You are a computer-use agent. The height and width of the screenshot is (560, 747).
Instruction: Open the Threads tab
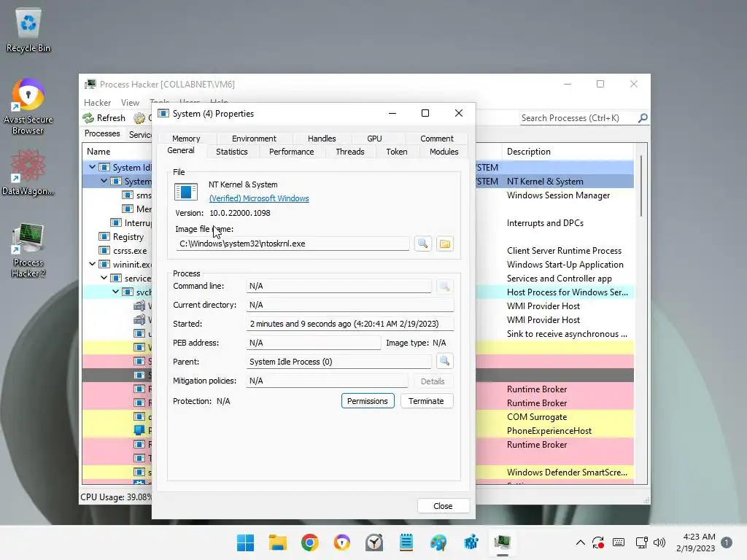(x=349, y=152)
